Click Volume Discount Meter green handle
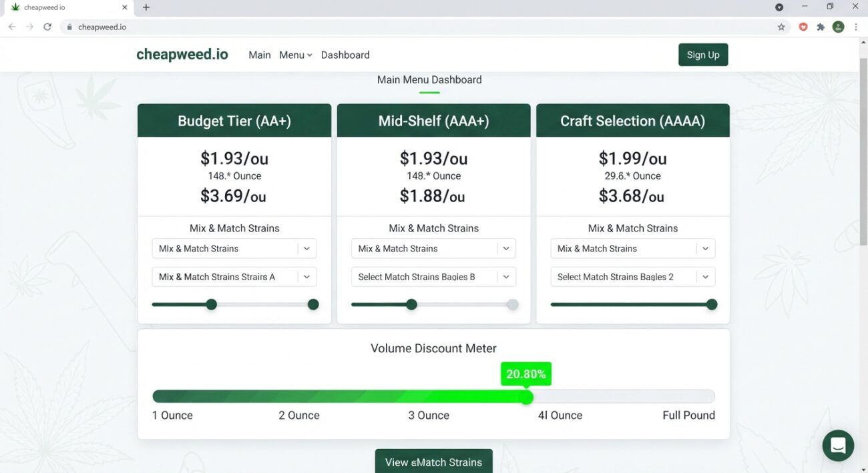 [x=526, y=397]
